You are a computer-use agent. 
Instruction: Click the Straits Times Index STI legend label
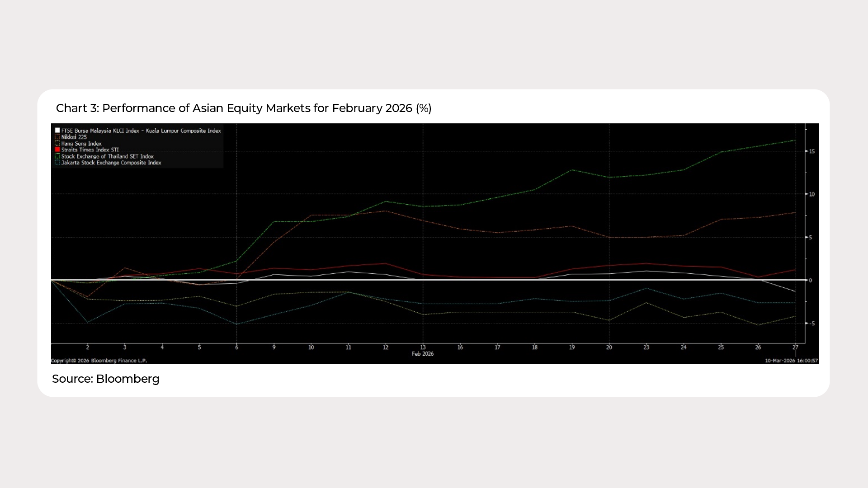coord(90,150)
